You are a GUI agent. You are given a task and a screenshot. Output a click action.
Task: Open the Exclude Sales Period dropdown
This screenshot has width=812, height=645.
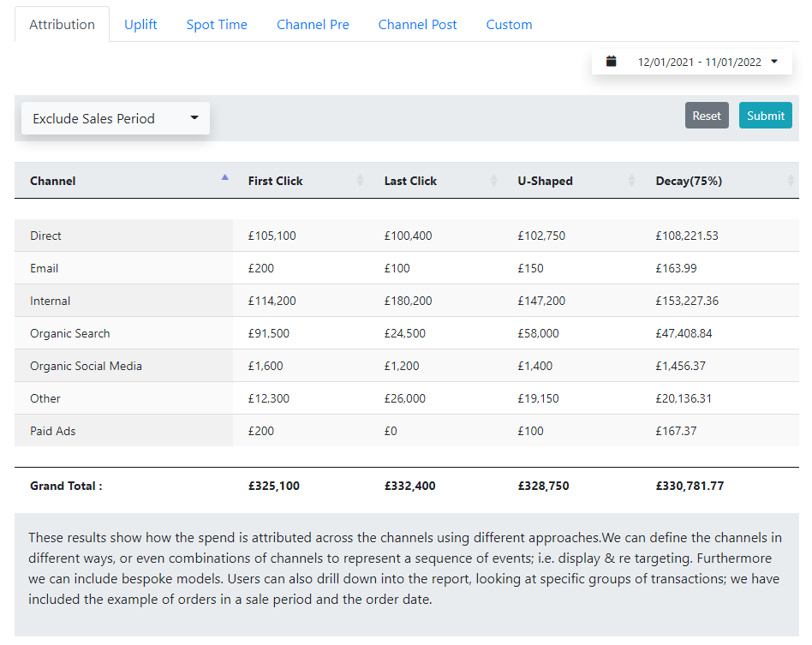click(116, 118)
